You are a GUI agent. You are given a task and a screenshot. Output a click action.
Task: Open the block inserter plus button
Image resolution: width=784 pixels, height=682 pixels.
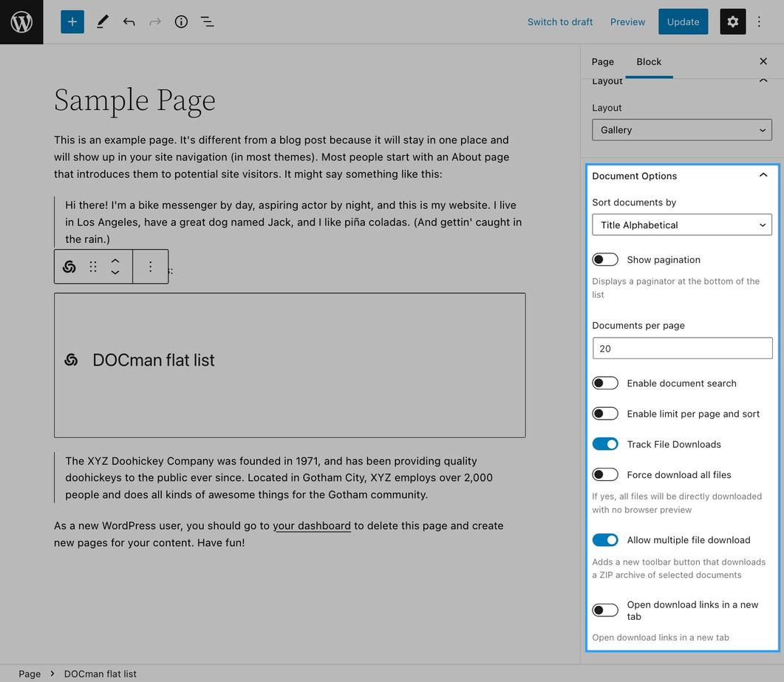click(x=72, y=22)
